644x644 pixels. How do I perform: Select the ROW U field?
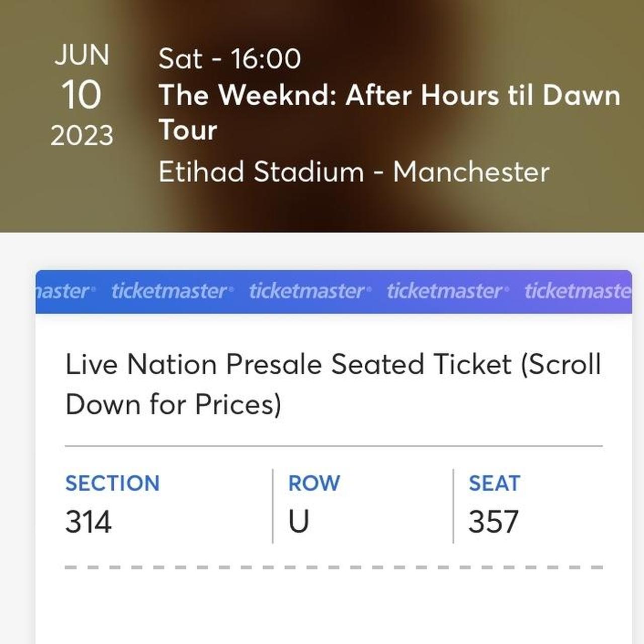[314, 503]
